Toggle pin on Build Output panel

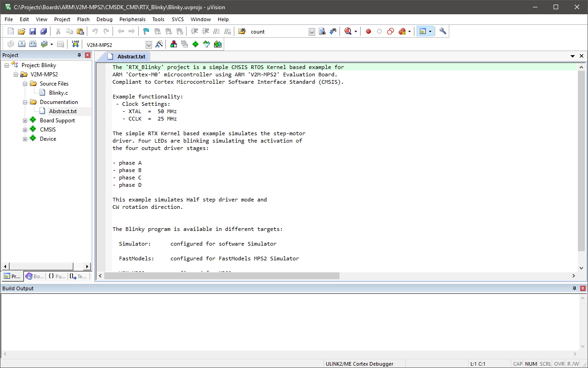574,288
